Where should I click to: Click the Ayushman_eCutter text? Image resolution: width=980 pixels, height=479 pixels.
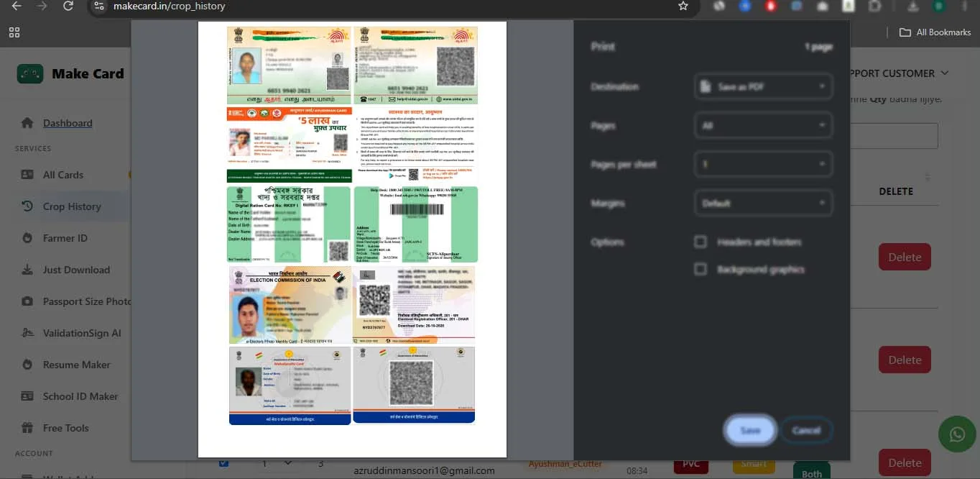[x=565, y=464]
